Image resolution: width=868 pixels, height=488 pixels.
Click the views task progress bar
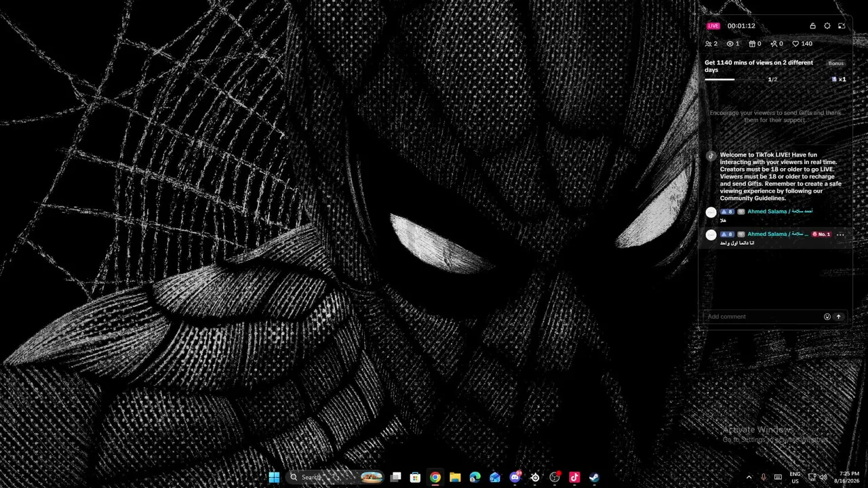click(735, 79)
